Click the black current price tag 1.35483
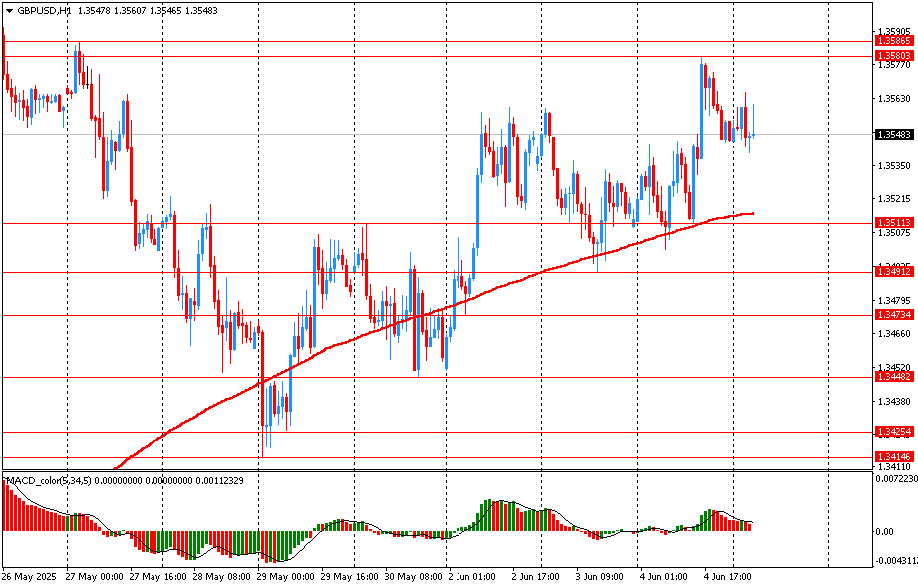The image size is (918, 588). point(892,135)
